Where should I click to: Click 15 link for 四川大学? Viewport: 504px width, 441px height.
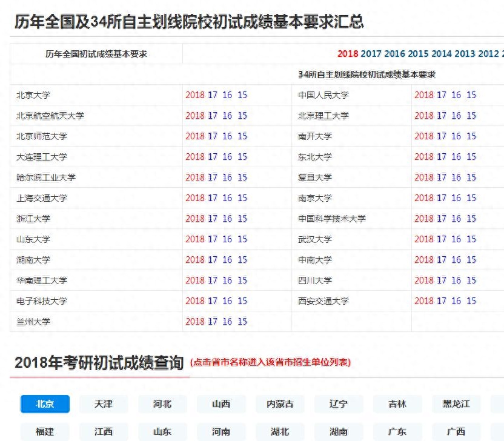471,280
